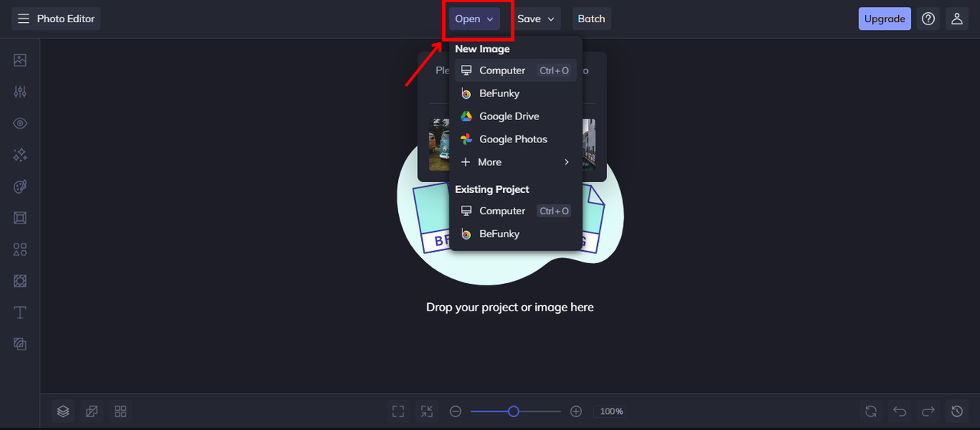Open the Layers panel icon
Viewport: 980px width, 430px height.
pos(64,412)
